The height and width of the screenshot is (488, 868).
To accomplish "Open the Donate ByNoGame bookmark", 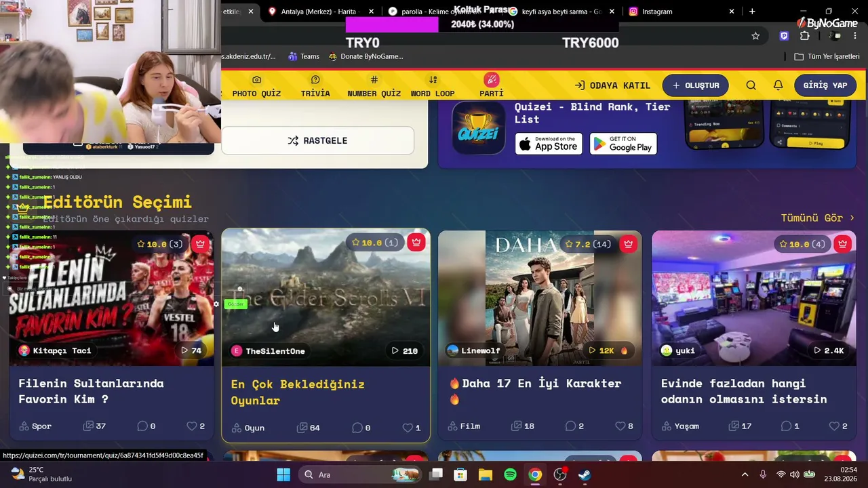I will [x=366, y=56].
